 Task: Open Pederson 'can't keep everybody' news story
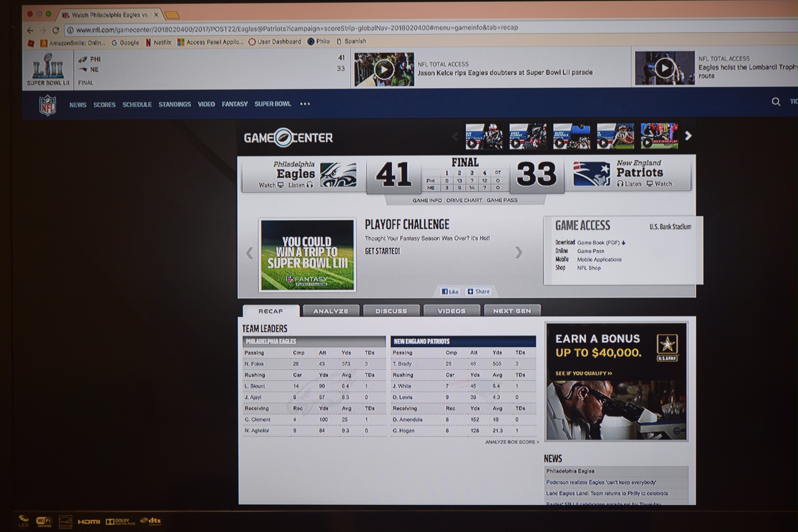[x=601, y=483]
